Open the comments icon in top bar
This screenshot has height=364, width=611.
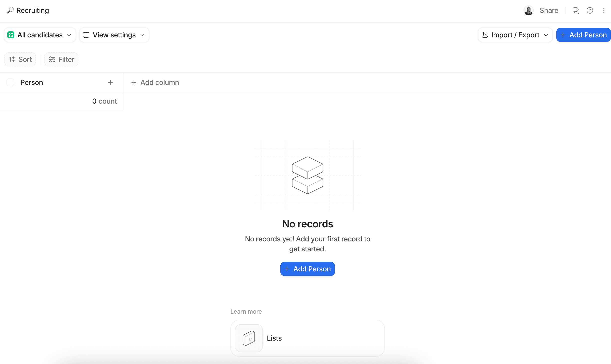click(x=576, y=10)
